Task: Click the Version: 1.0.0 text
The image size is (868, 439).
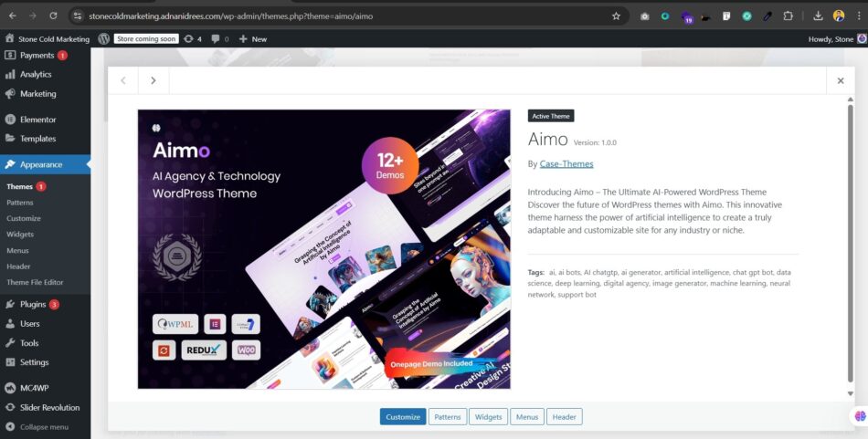Action: pyautogui.click(x=595, y=142)
